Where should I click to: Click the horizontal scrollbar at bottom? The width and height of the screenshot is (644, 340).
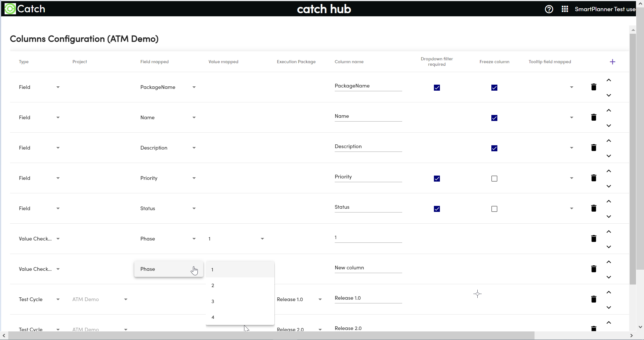click(269, 335)
